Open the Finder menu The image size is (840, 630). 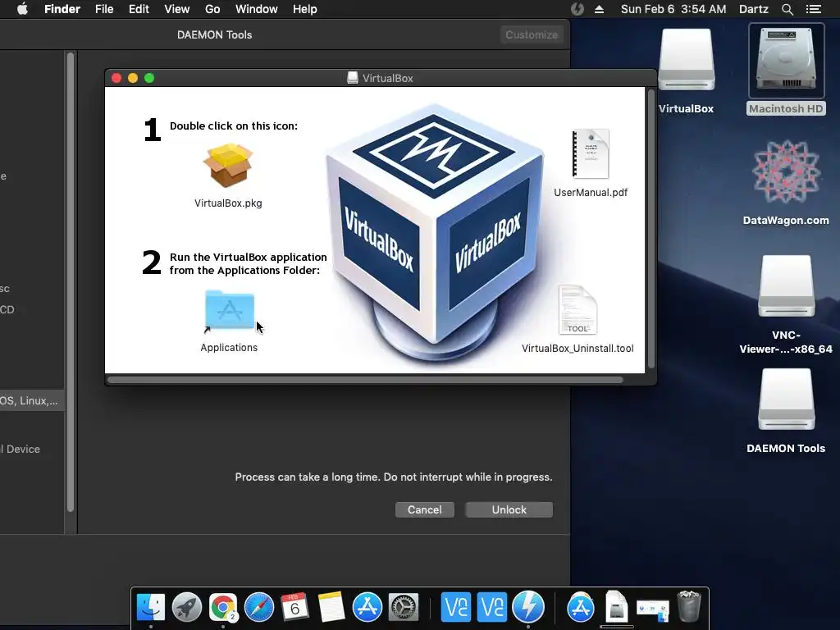(62, 9)
